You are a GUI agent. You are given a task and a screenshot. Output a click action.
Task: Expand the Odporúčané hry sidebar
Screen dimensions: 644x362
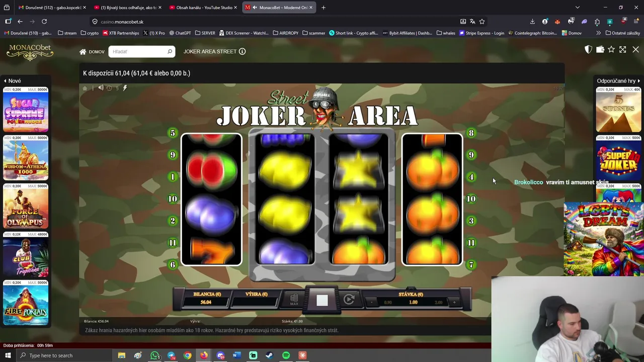618,80
